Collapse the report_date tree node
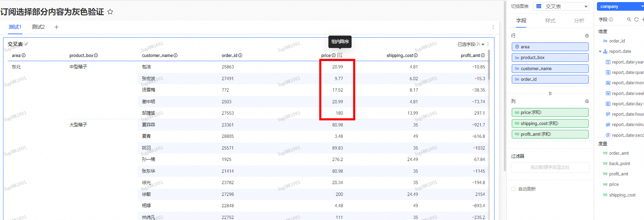The image size is (644, 220). coord(600,51)
